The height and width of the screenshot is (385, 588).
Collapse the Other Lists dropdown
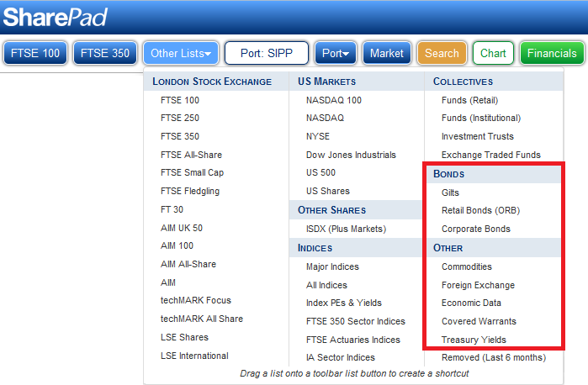pos(181,53)
